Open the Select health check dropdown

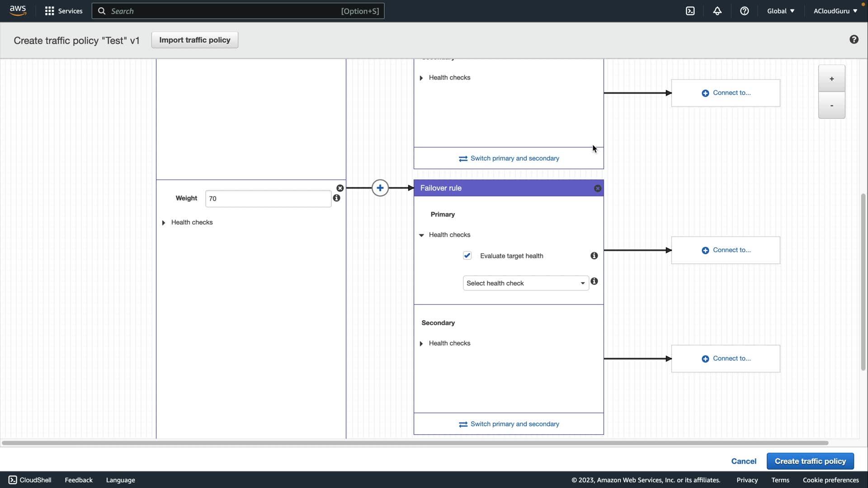point(525,283)
